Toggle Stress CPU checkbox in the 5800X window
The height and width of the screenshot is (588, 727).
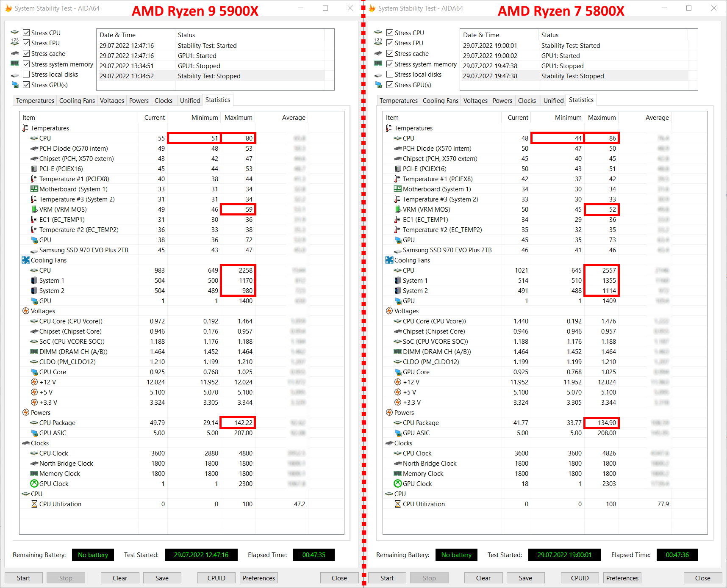coord(390,33)
